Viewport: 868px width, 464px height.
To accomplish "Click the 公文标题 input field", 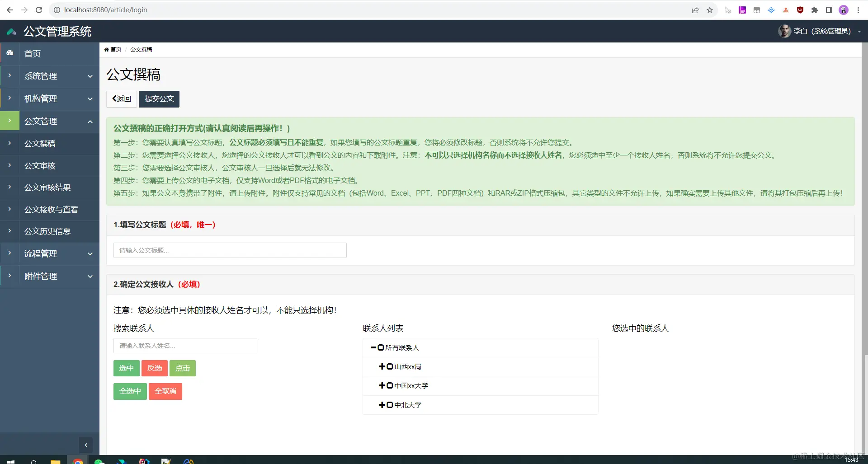I will (230, 250).
